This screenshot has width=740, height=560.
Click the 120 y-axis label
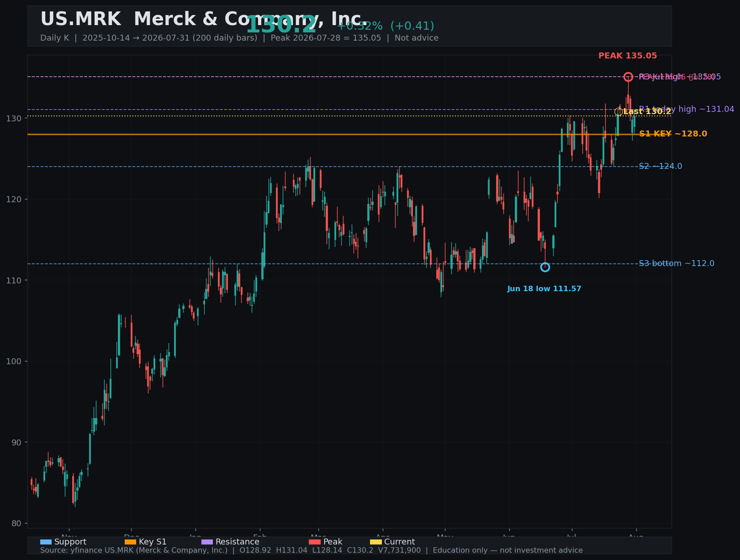coord(14,199)
